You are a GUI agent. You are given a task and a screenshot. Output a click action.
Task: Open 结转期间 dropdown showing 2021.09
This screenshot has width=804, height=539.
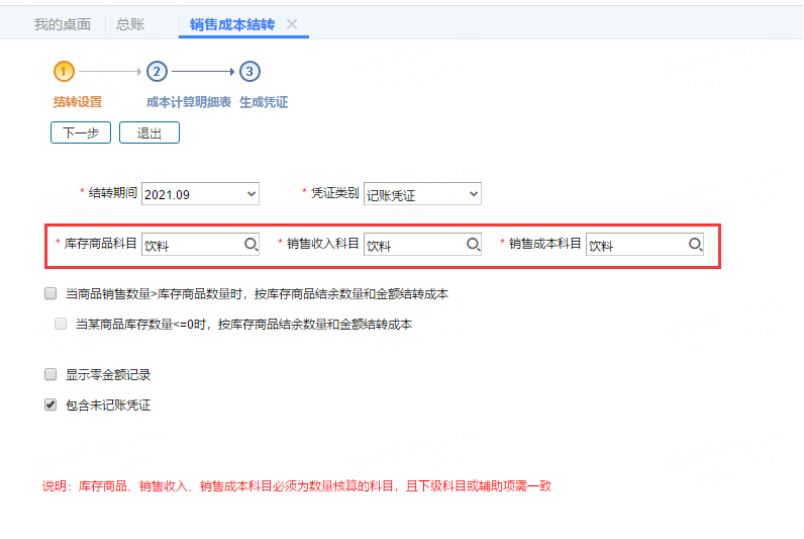[200, 194]
